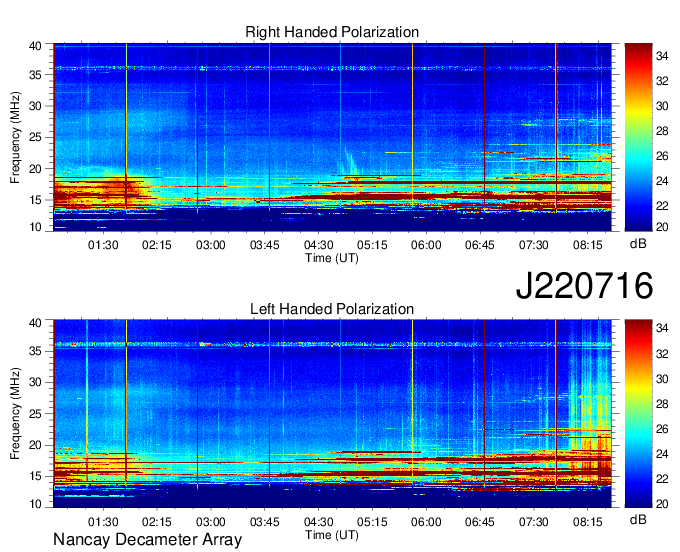
Task: Select the 40 MHz frequency tick of Left Handed plot
Action: tap(35, 323)
